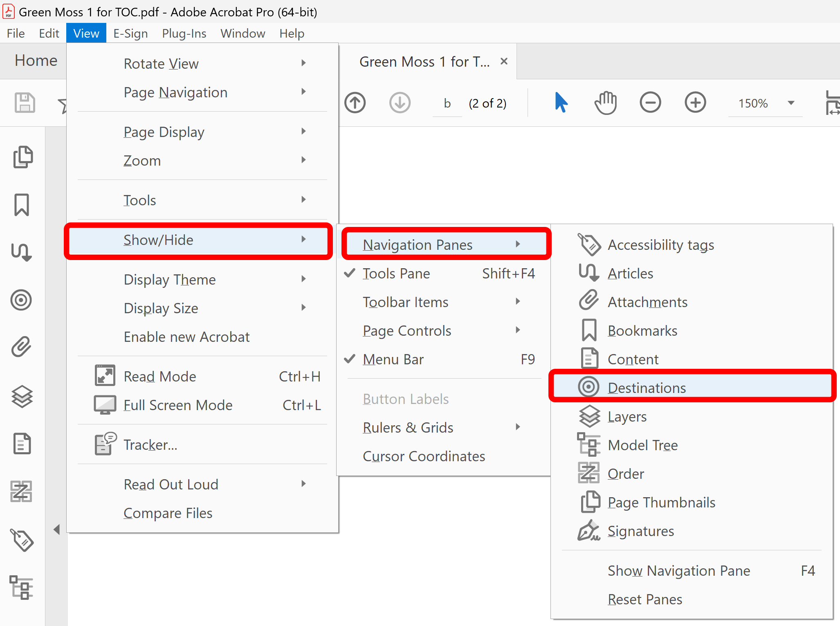This screenshot has height=626, width=840.
Task: Open the zoom percentage dropdown
Action: tap(791, 103)
